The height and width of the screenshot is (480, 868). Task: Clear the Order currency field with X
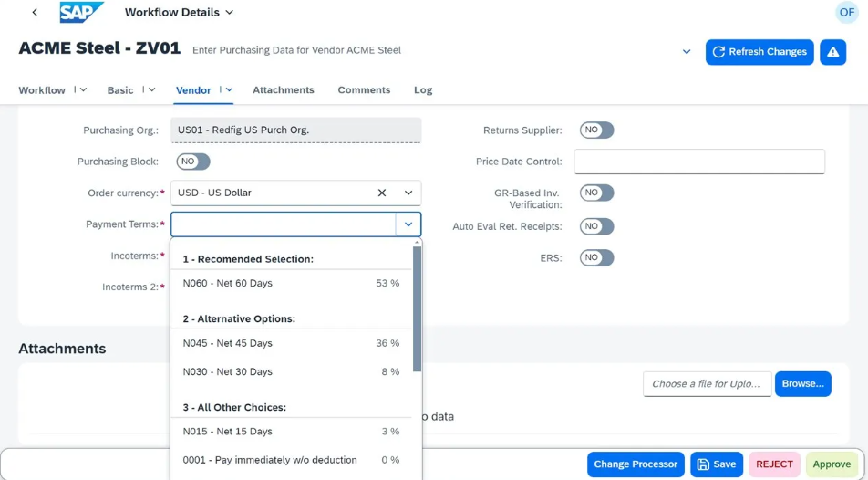(x=382, y=193)
